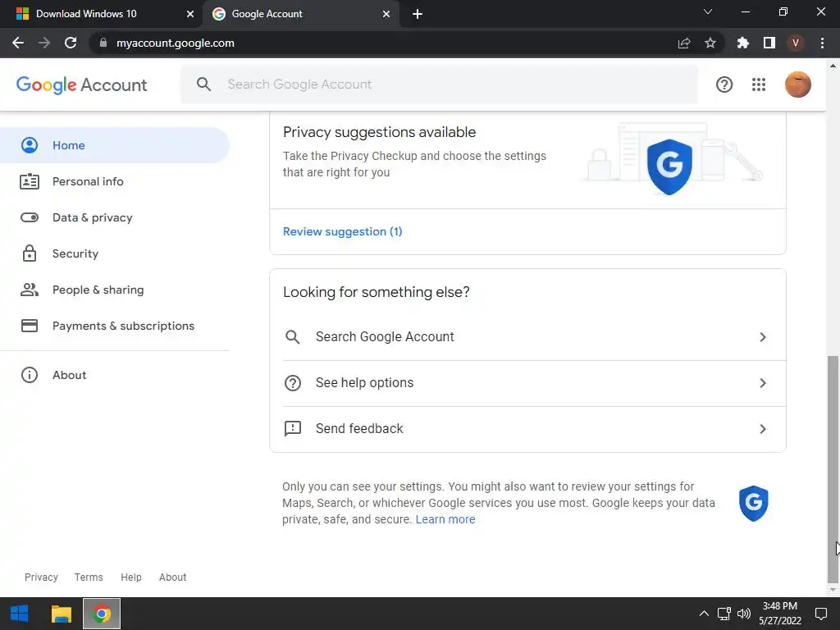Click the Privacy suggestions available heading
Screen dimensions: 840x630
(379, 132)
